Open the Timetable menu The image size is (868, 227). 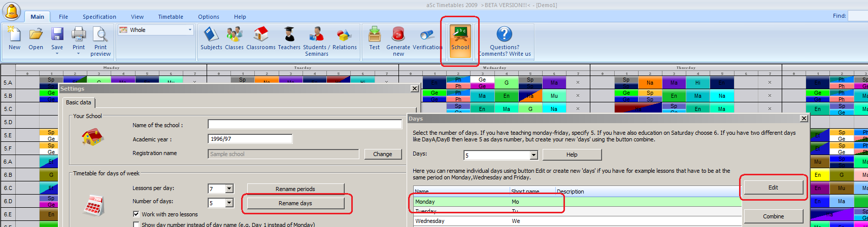(x=171, y=17)
